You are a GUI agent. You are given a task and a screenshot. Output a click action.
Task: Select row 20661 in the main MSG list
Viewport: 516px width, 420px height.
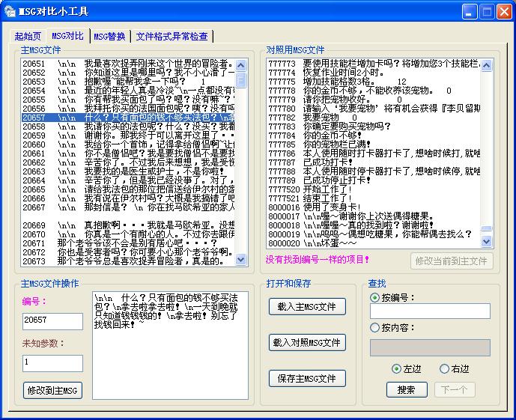[127, 153]
